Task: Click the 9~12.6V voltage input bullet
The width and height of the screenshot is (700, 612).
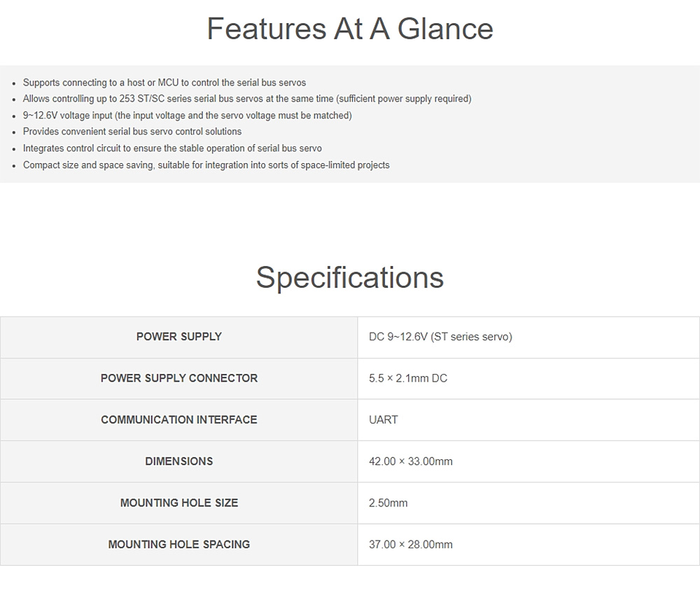Action: coord(187,116)
